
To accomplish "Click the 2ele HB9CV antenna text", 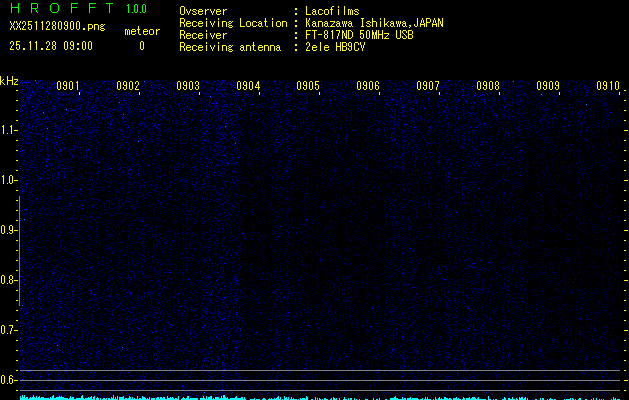I will pos(335,47).
